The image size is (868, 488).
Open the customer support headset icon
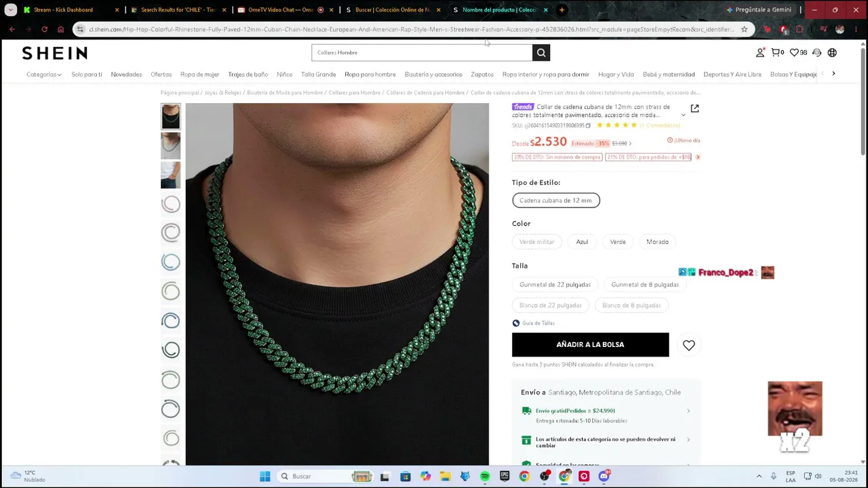(816, 53)
